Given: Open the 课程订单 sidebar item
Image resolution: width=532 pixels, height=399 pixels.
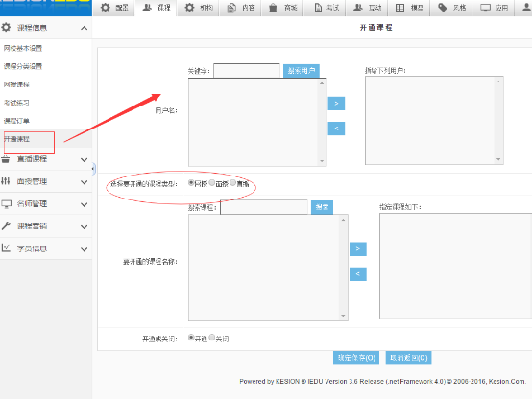Looking at the screenshot, I should [x=16, y=121].
